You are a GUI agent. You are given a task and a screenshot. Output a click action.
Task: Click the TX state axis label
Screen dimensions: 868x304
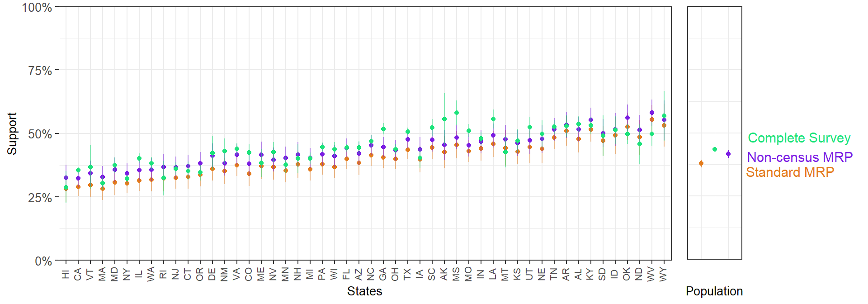(407, 274)
